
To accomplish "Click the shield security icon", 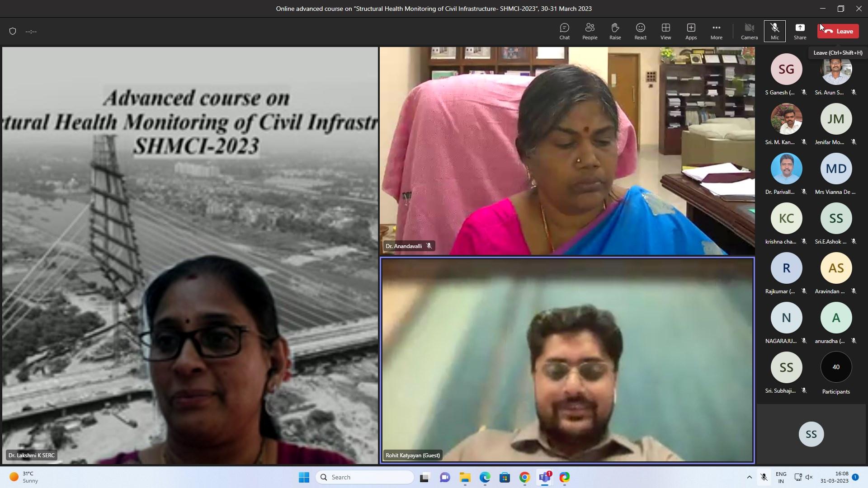I will [13, 31].
